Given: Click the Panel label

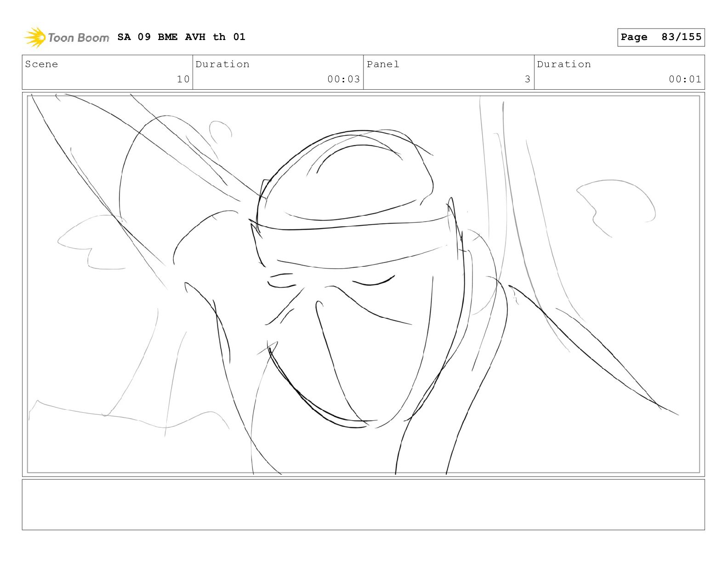Looking at the screenshot, I should point(383,64).
